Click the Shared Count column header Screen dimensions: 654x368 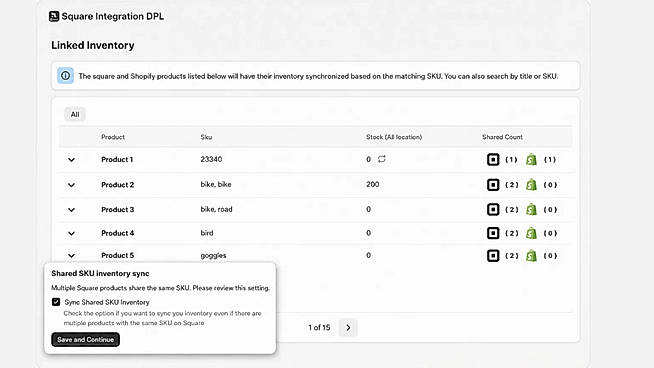502,137
